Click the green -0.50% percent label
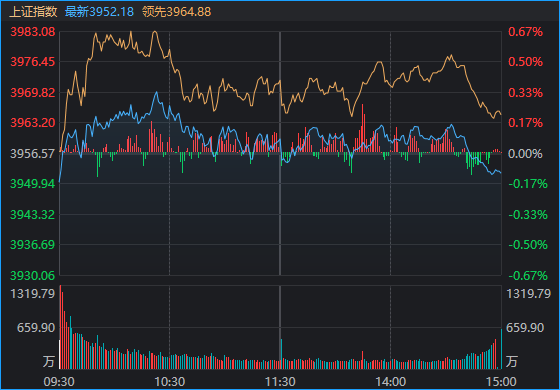The image size is (560, 390). tap(528, 245)
